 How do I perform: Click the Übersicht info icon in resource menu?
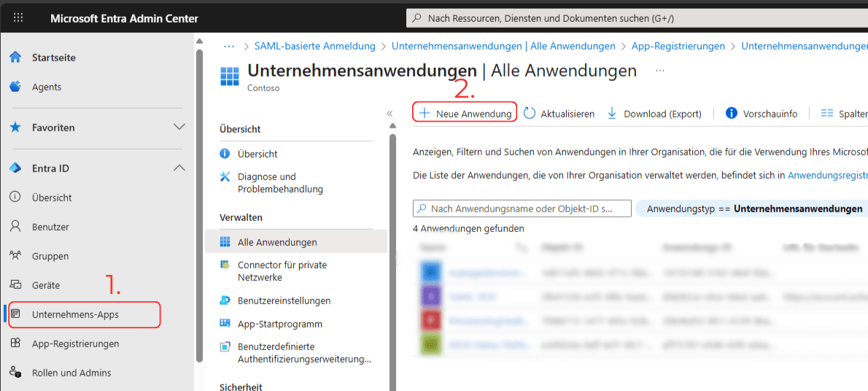tap(225, 154)
